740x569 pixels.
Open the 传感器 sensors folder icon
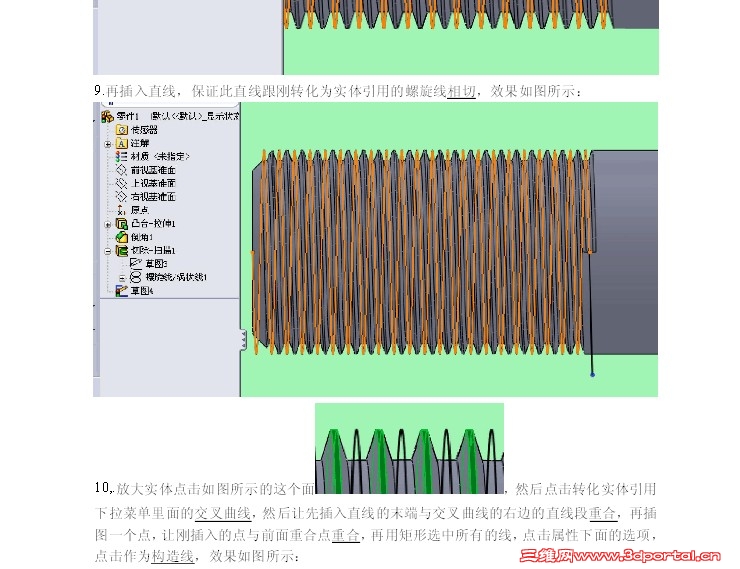click(x=122, y=130)
